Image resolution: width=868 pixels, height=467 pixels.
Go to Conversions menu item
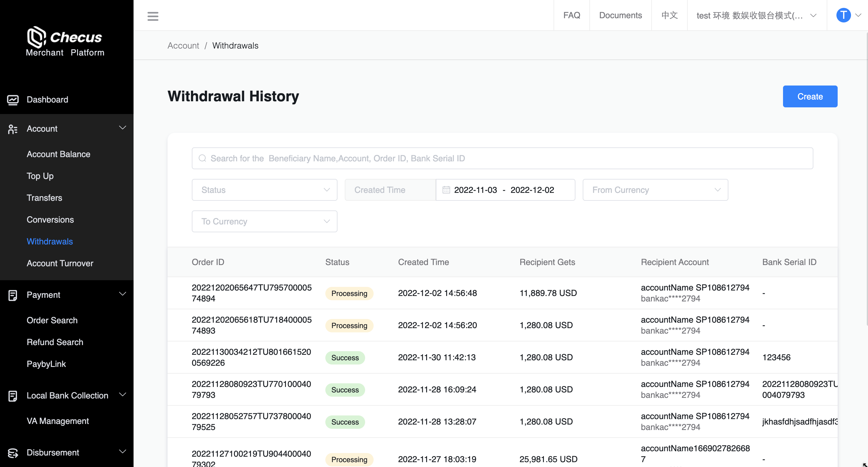(50, 220)
